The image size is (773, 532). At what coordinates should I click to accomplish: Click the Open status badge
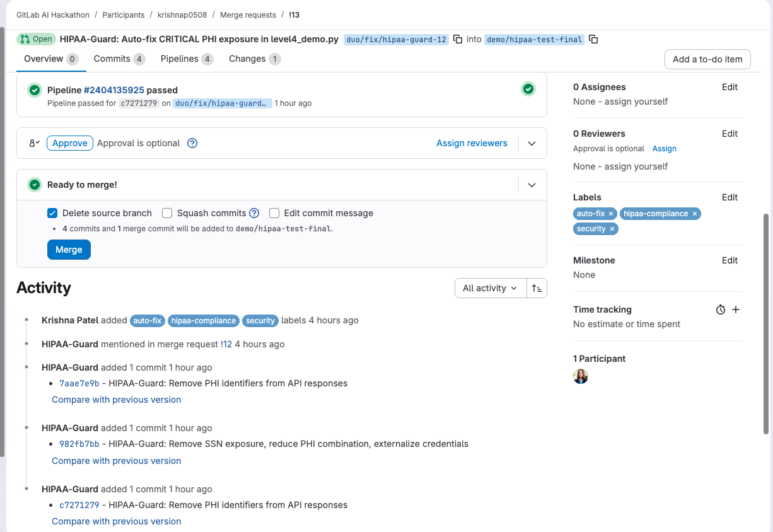[x=37, y=39]
